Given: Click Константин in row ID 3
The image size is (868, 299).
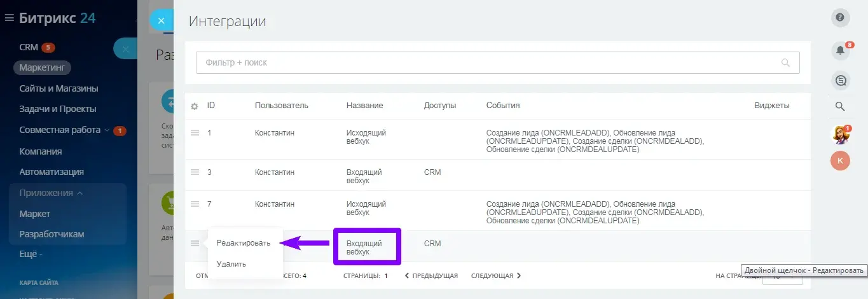Looking at the screenshot, I should pyautogui.click(x=275, y=172).
